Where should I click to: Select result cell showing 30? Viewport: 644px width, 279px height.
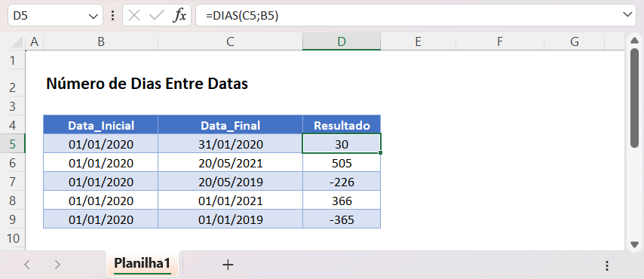point(342,144)
